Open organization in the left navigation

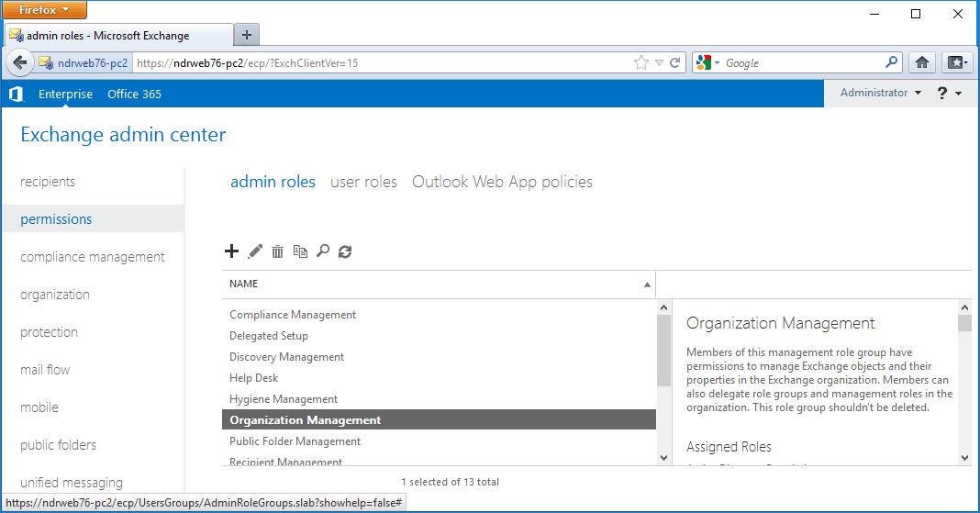coord(55,295)
